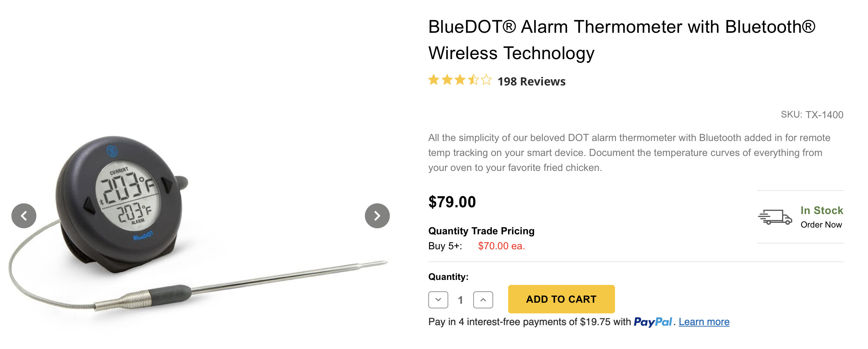
Task: Click the delivery truck icon
Action: click(x=775, y=217)
